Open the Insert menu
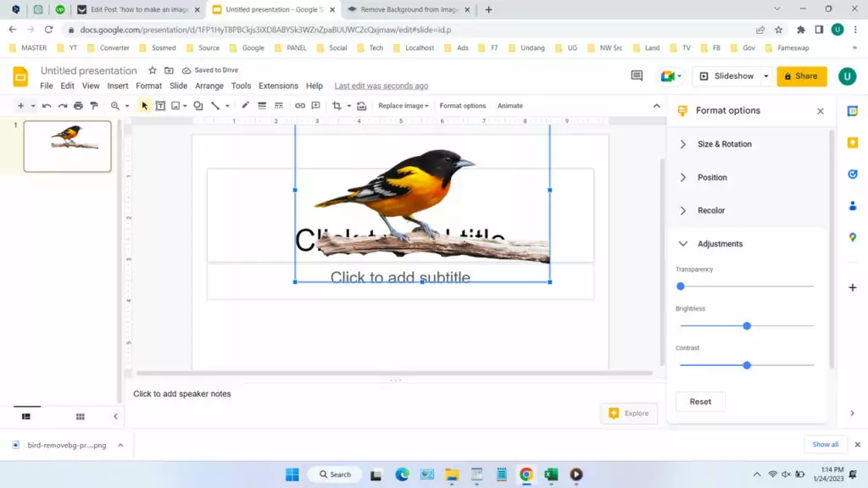 coord(117,86)
